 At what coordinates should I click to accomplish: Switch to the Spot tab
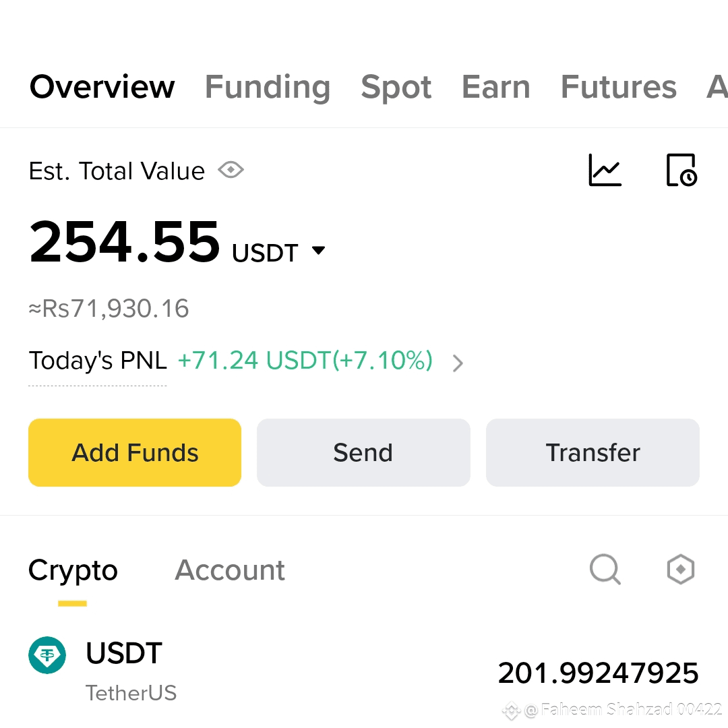pyautogui.click(x=396, y=87)
